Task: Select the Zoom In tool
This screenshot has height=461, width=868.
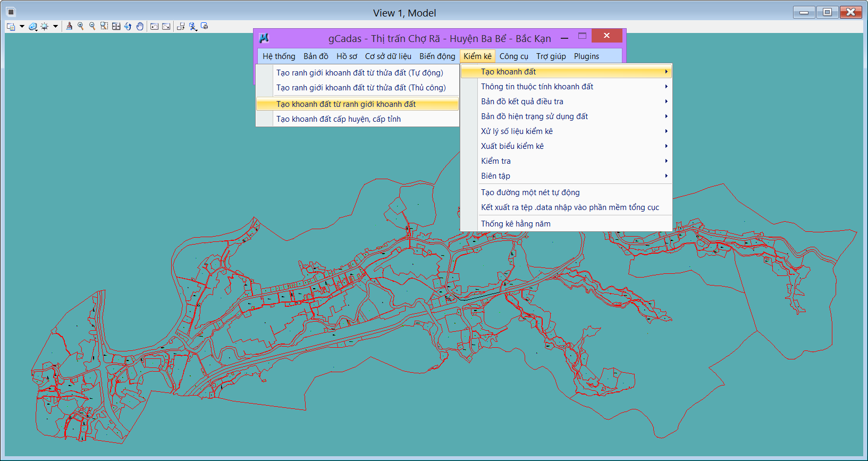Action: (x=81, y=26)
